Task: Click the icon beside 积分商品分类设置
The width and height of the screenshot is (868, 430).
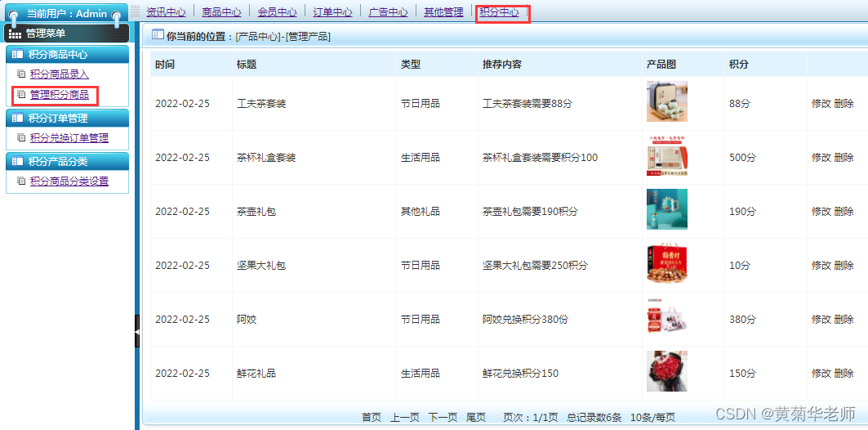Action: (x=21, y=181)
